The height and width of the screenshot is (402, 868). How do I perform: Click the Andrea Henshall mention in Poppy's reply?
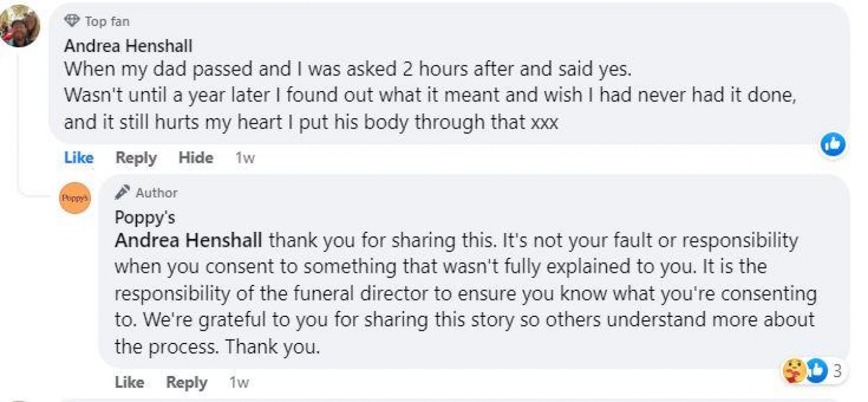pos(187,241)
